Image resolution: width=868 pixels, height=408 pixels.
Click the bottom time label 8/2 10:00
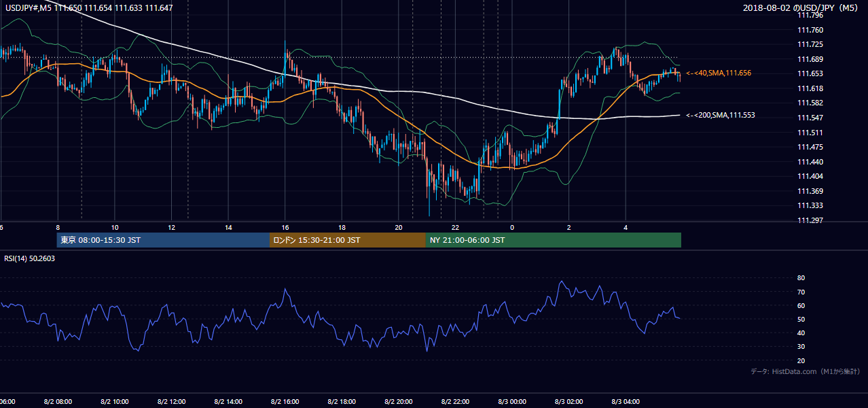click(x=115, y=402)
